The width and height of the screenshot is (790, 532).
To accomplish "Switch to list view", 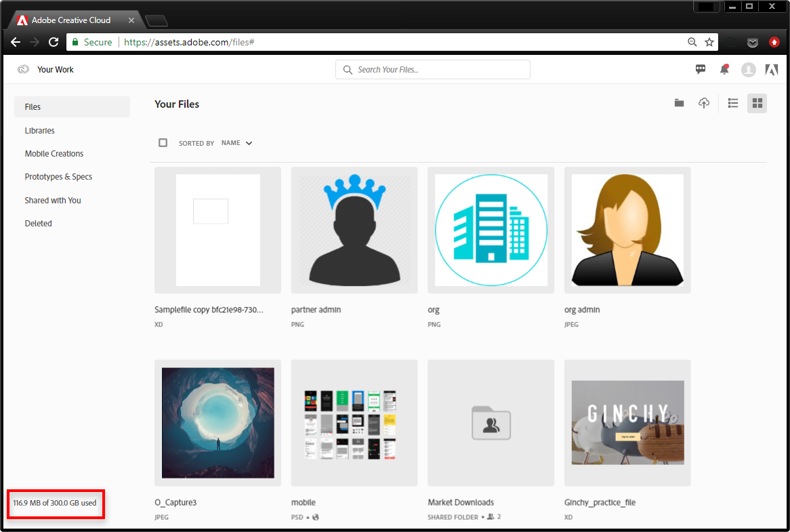I will coord(732,103).
